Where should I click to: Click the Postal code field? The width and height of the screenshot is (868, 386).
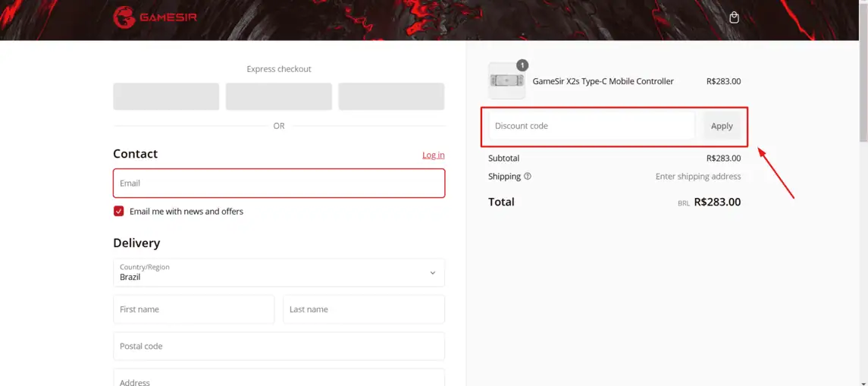tap(279, 346)
